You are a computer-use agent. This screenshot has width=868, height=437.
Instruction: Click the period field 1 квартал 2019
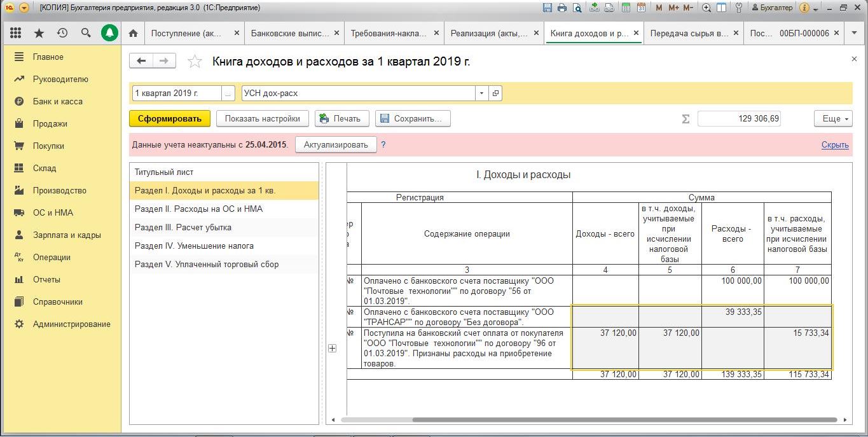176,93
